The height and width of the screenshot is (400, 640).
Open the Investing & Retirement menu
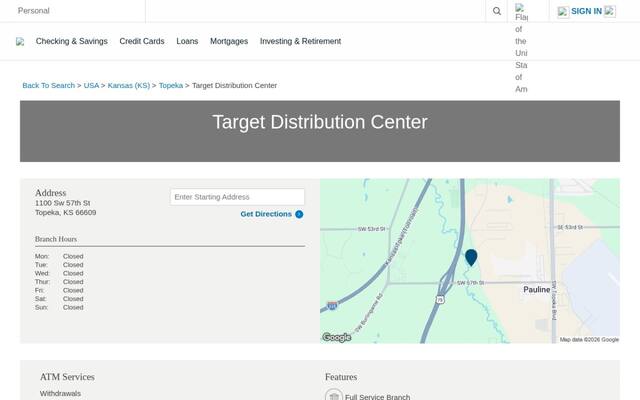pos(300,41)
